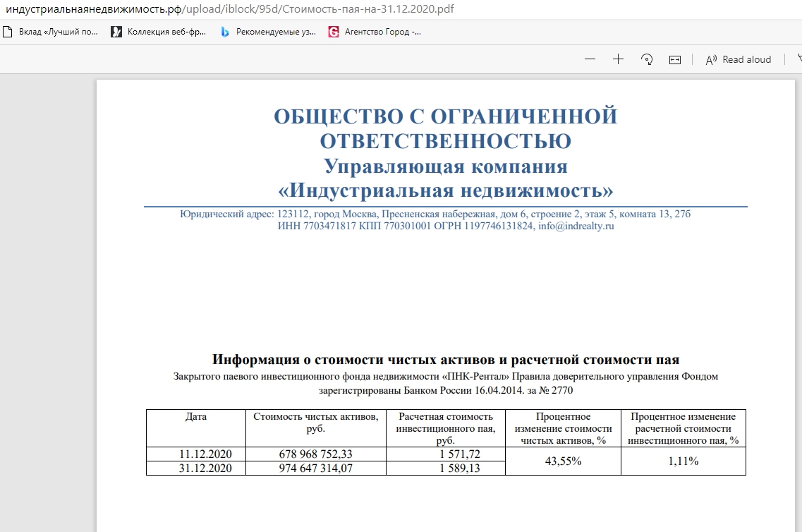Click the info@indrealty.ru email address
Image resolution: width=802 pixels, height=532 pixels.
(576, 226)
